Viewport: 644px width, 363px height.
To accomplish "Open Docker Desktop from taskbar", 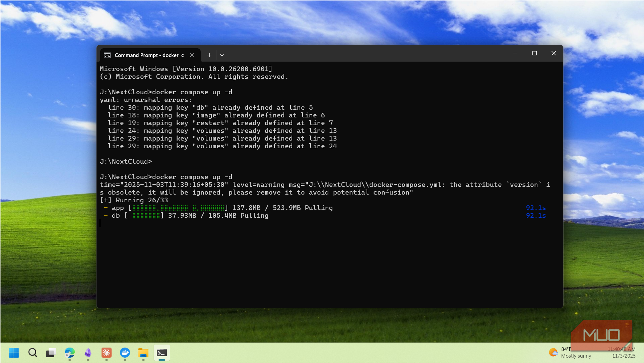I will coord(125,353).
